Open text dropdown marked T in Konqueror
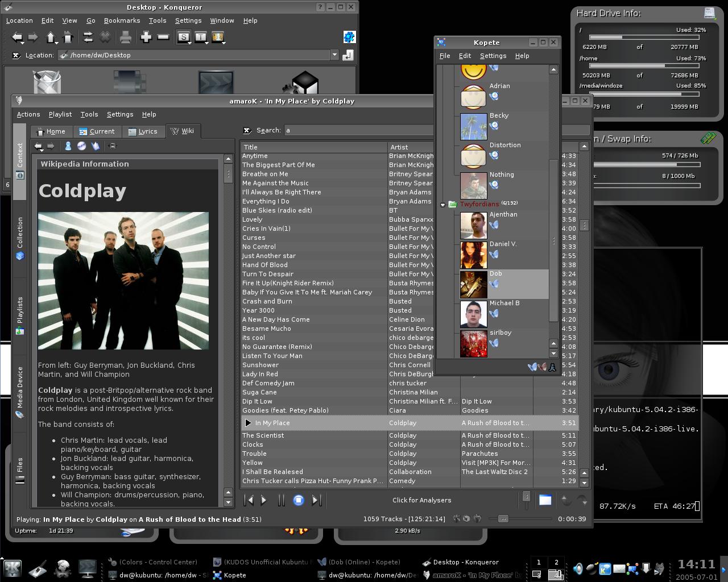This screenshot has height=582, width=728. pyautogui.click(x=201, y=38)
